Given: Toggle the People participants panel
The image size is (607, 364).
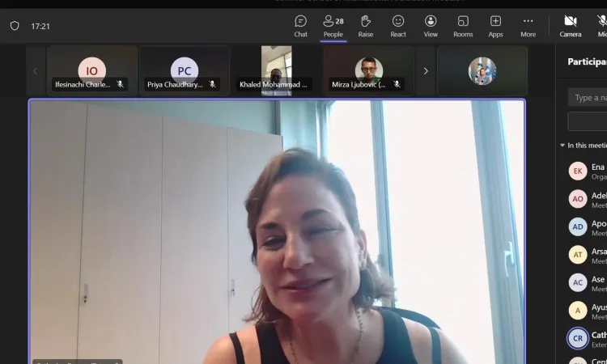Looking at the screenshot, I should coord(333,25).
